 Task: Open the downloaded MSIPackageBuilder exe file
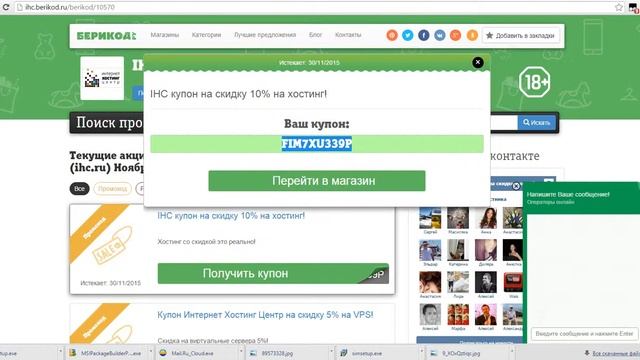(x=106, y=353)
